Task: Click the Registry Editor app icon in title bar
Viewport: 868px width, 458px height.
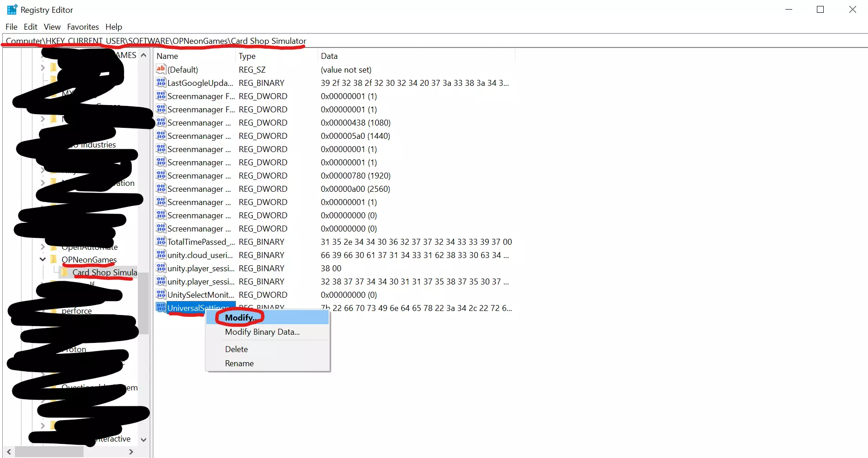Action: coord(12,10)
